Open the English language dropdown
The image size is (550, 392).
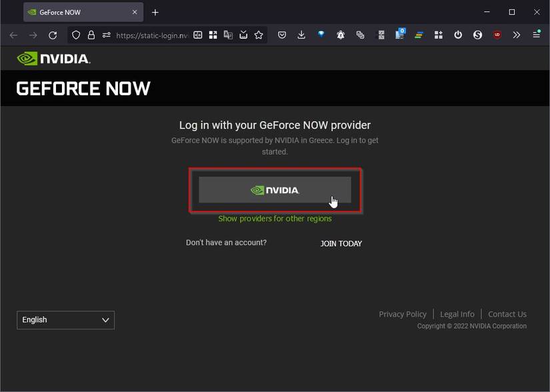coord(65,320)
